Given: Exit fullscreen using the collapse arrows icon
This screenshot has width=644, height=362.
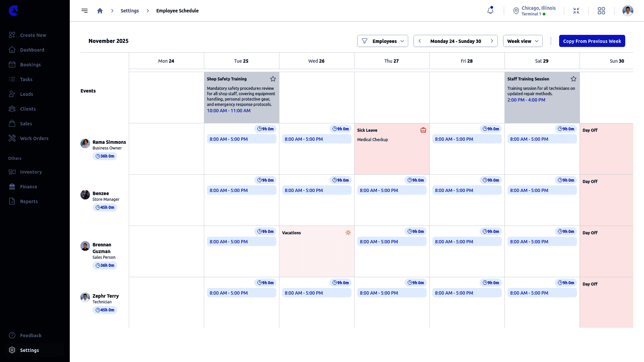Looking at the screenshot, I should pos(576,11).
